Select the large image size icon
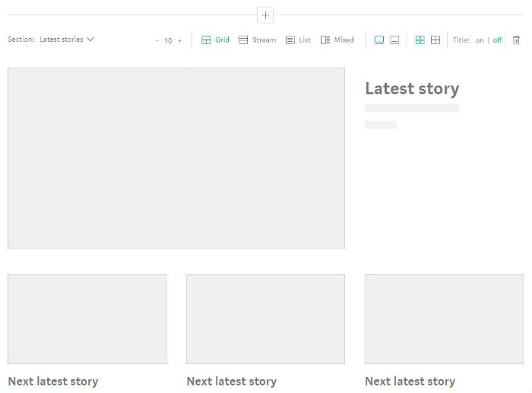532x393 pixels. [x=379, y=40]
